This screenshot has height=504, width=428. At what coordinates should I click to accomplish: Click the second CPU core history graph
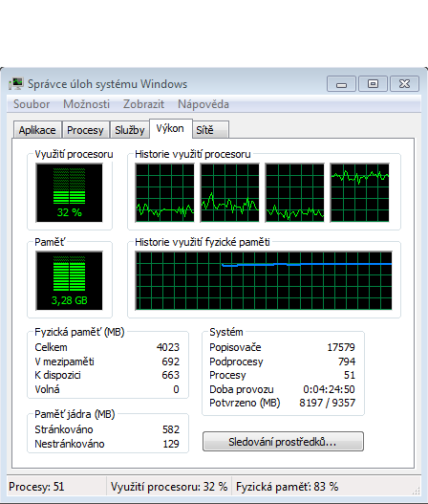(x=230, y=192)
